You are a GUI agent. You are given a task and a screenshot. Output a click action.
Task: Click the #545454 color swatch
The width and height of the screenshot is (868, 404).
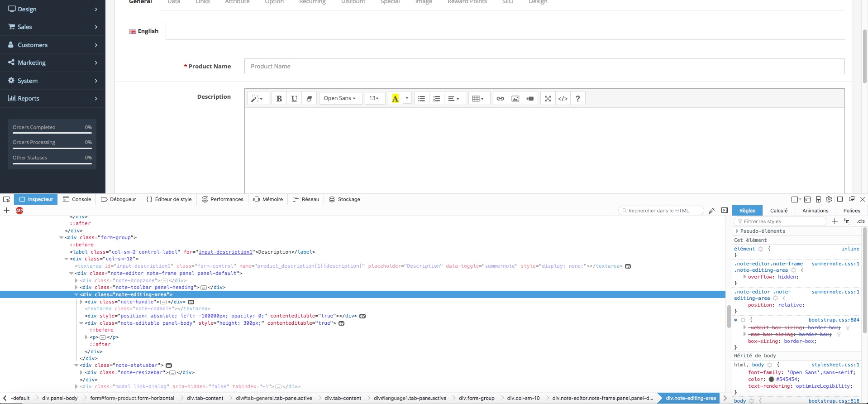pyautogui.click(x=771, y=380)
